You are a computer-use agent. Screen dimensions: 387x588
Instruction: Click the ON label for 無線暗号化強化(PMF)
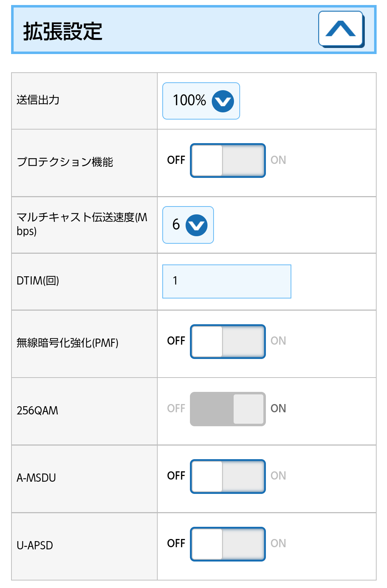pyautogui.click(x=278, y=341)
